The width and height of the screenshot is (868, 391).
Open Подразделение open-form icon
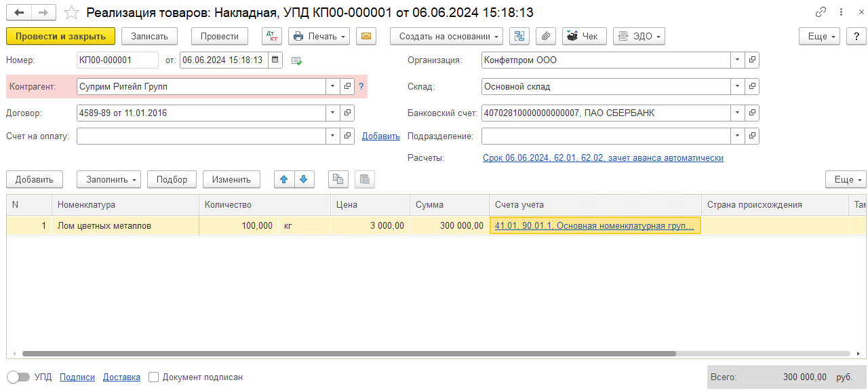752,136
